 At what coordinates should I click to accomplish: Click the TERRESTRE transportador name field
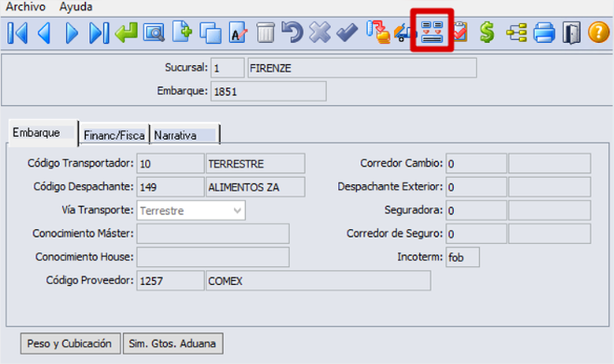pos(255,164)
